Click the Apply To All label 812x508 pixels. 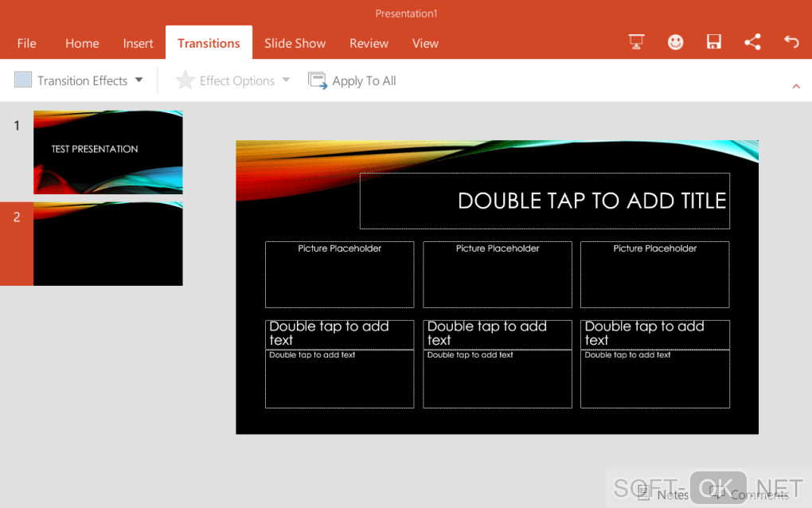tap(364, 80)
